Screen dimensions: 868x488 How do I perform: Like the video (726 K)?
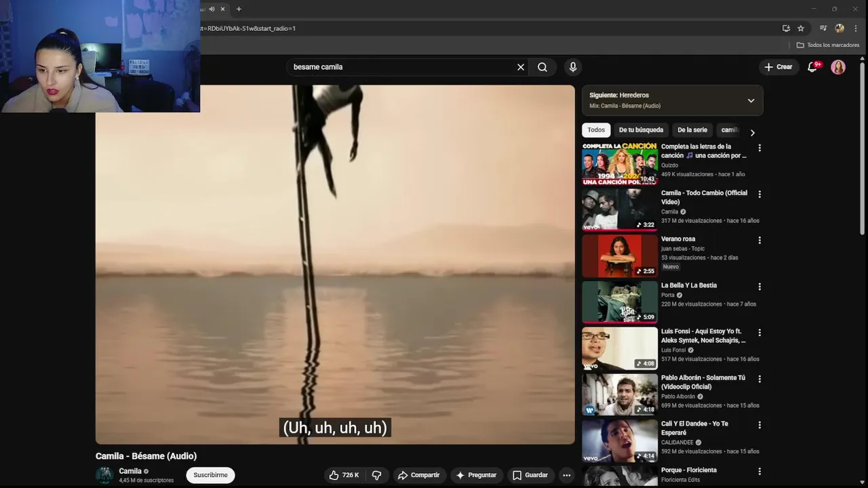point(344,475)
